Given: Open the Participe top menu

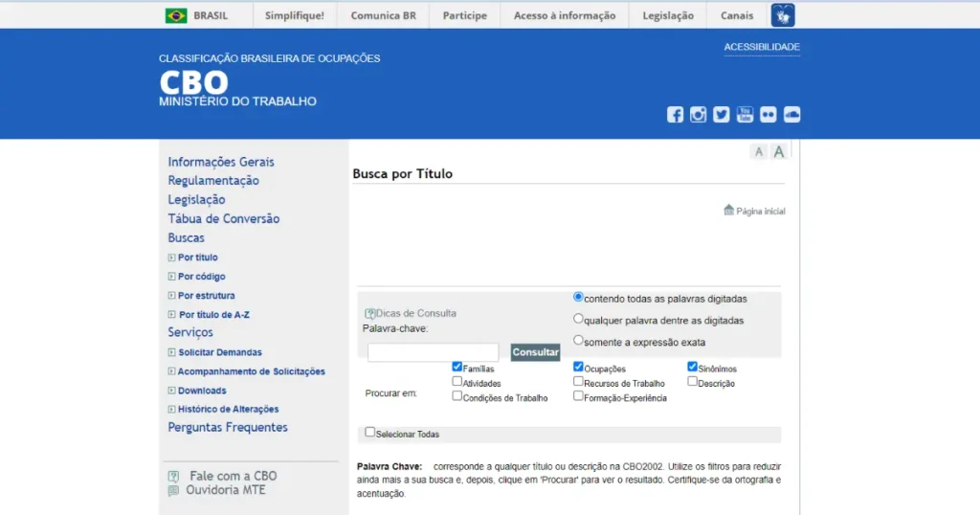Looking at the screenshot, I should tap(464, 15).
